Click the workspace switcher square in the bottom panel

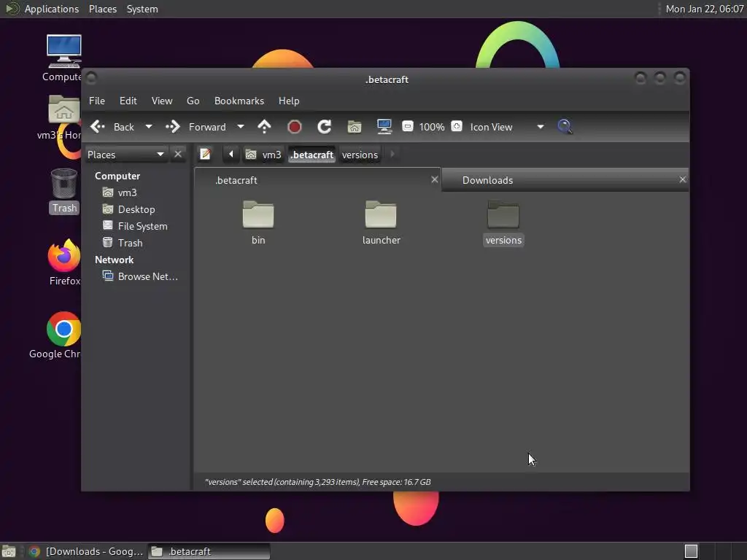pos(691,551)
